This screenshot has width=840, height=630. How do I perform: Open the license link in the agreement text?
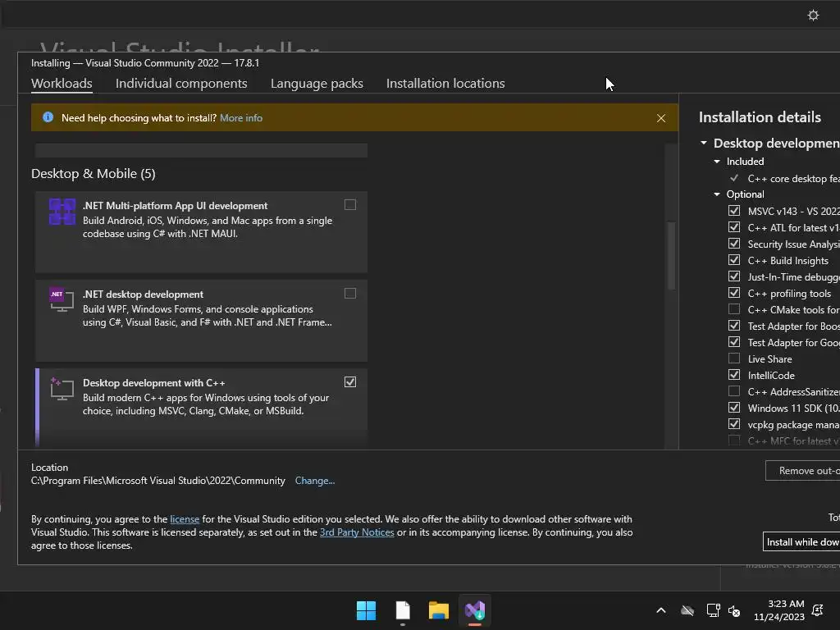(x=185, y=519)
